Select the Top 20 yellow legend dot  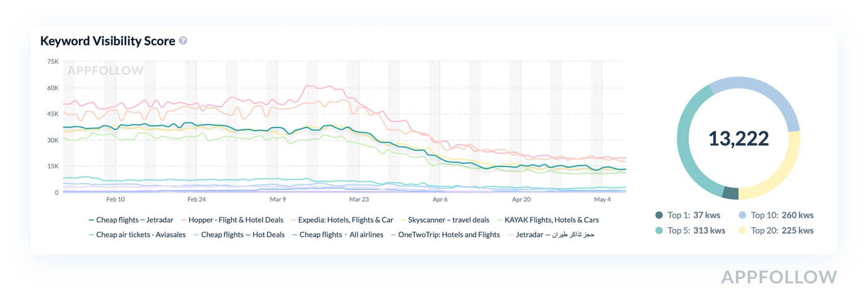[x=742, y=230]
